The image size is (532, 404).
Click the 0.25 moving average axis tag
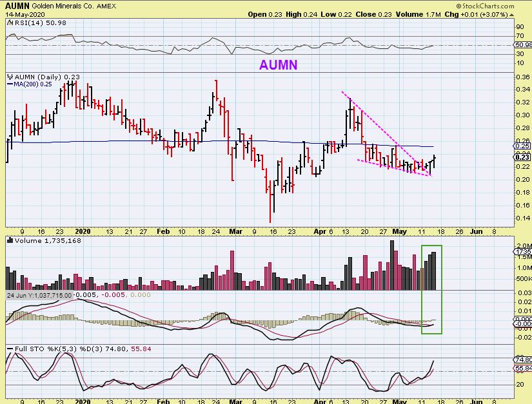click(522, 146)
